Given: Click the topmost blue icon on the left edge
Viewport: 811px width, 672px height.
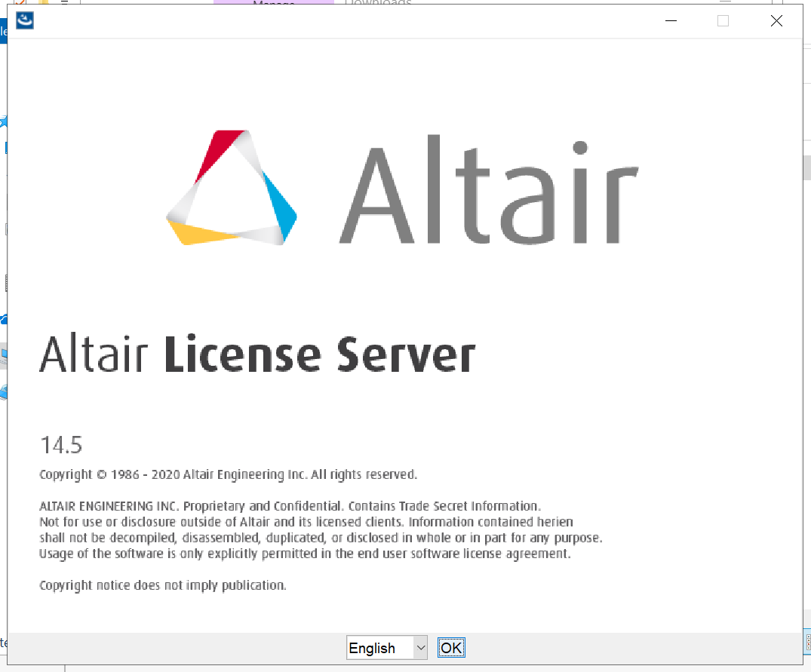Looking at the screenshot, I should click(4, 30).
